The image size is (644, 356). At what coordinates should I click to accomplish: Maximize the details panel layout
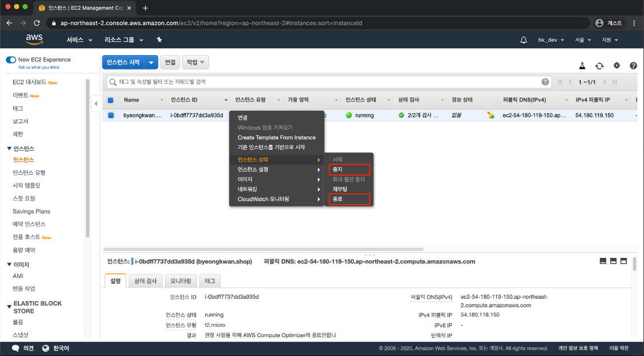point(623,261)
